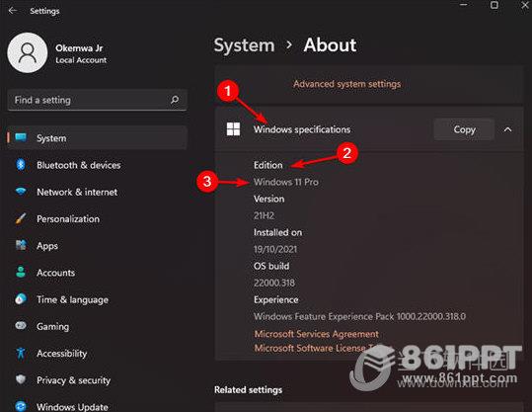Click the Local Account label

[x=81, y=60]
